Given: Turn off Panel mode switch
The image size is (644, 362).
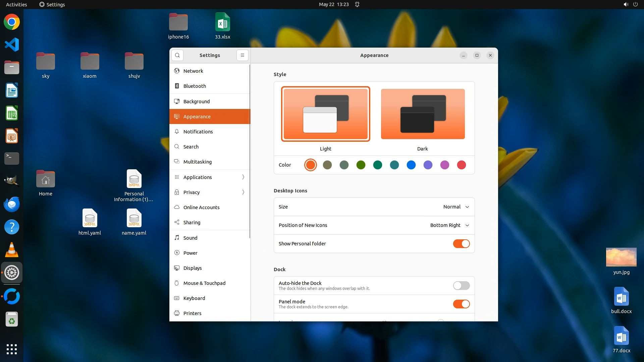Looking at the screenshot, I should (461, 304).
